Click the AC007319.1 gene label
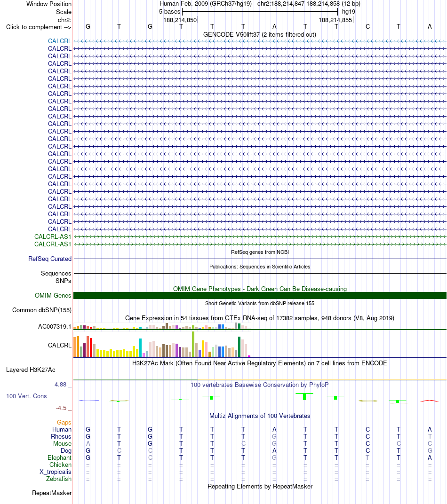Viewport: 447px width, 504px height. pyautogui.click(x=55, y=327)
